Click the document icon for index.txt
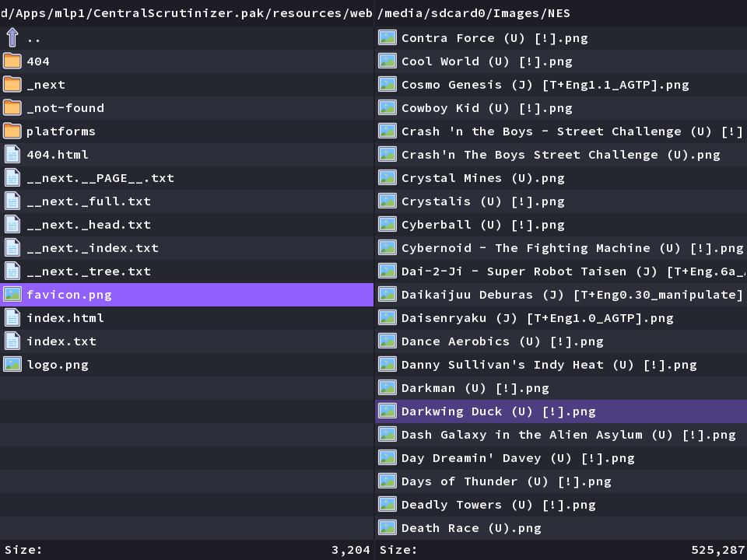Image resolution: width=747 pixels, height=560 pixels. pos(12,341)
